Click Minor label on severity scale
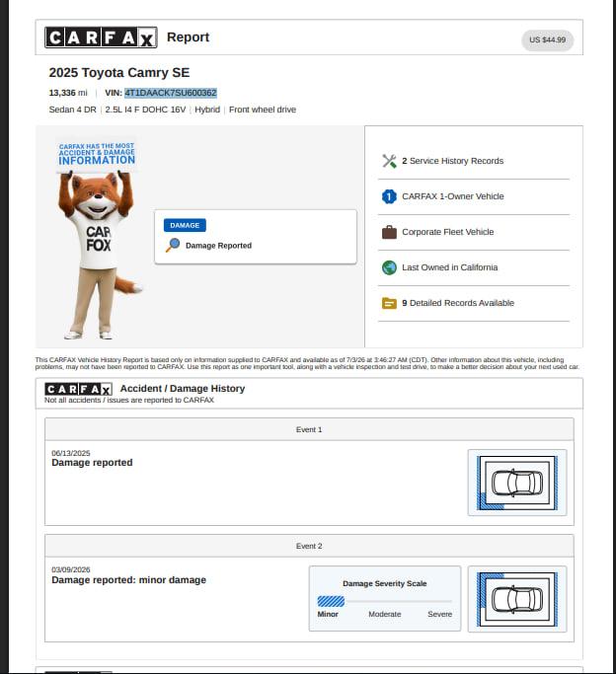The image size is (616, 674). (x=328, y=614)
